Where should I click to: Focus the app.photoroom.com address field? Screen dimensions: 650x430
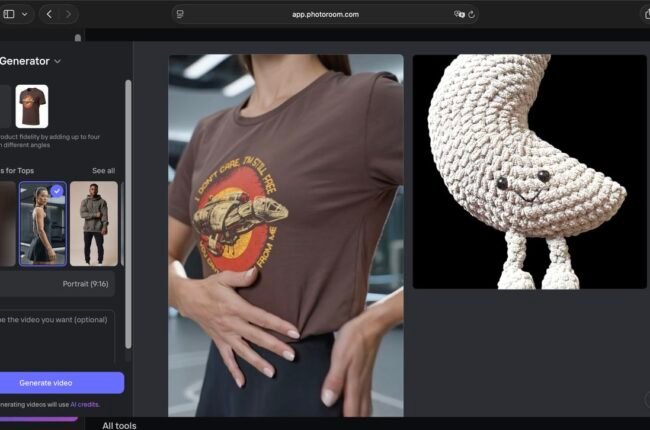click(325, 15)
